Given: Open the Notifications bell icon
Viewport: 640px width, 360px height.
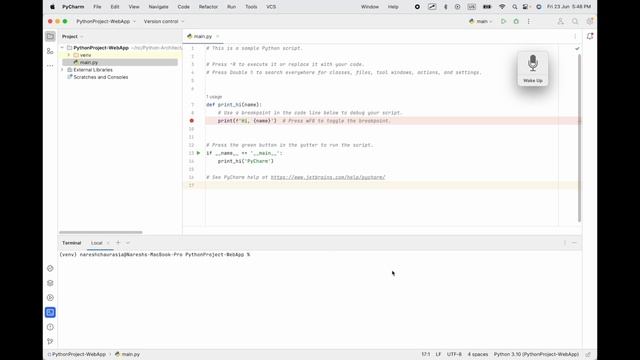Looking at the screenshot, I should pos(590,36).
